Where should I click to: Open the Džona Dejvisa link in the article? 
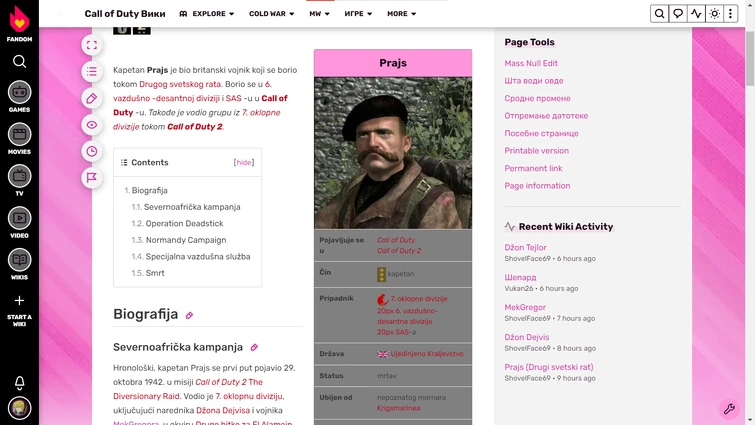click(223, 411)
